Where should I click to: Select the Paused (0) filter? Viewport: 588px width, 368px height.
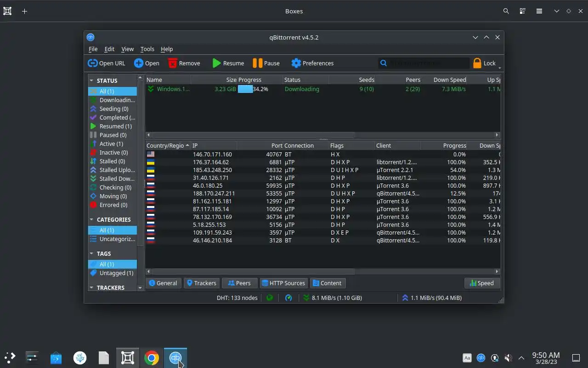click(113, 135)
